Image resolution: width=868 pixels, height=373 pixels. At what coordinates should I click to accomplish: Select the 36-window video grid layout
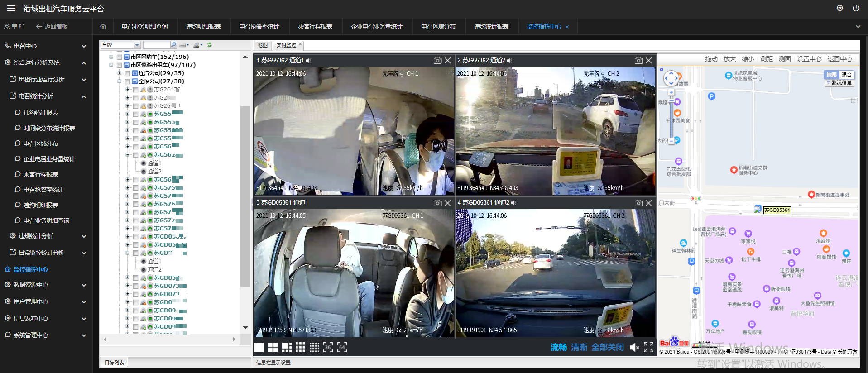click(328, 347)
